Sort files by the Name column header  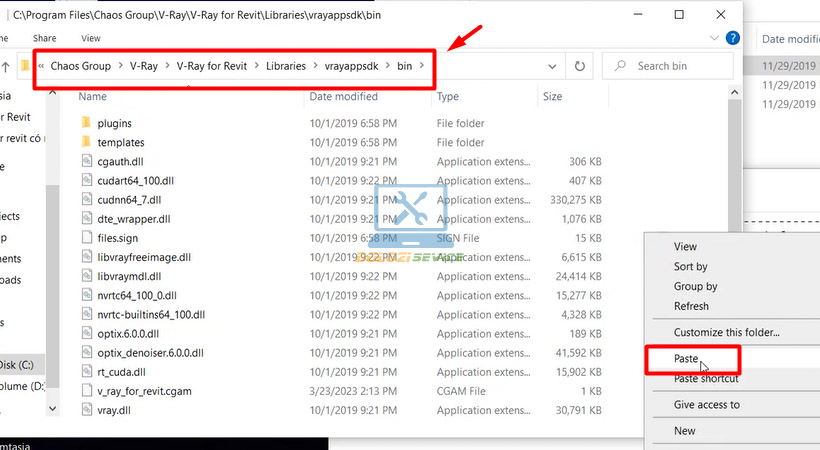pyautogui.click(x=93, y=97)
